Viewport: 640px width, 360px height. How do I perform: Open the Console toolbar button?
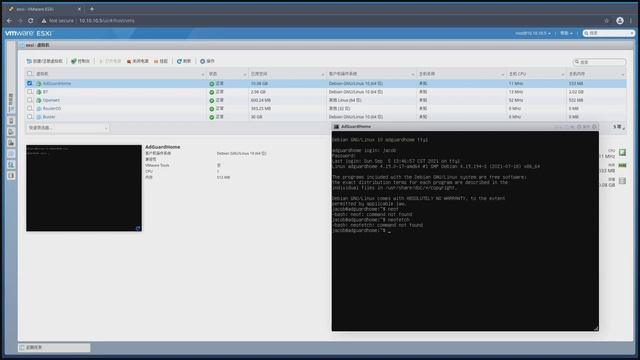(80, 61)
